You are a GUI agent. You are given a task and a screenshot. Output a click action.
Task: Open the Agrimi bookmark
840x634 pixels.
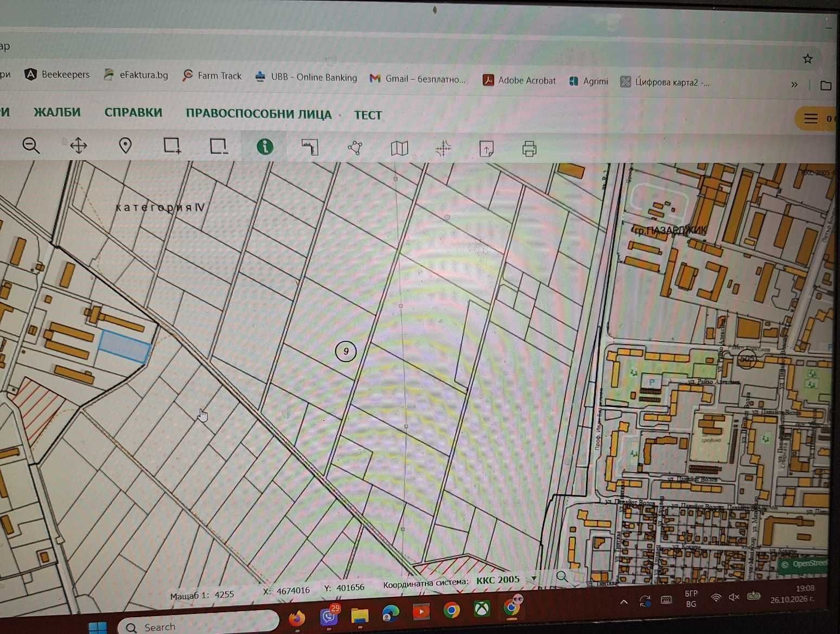[589, 81]
